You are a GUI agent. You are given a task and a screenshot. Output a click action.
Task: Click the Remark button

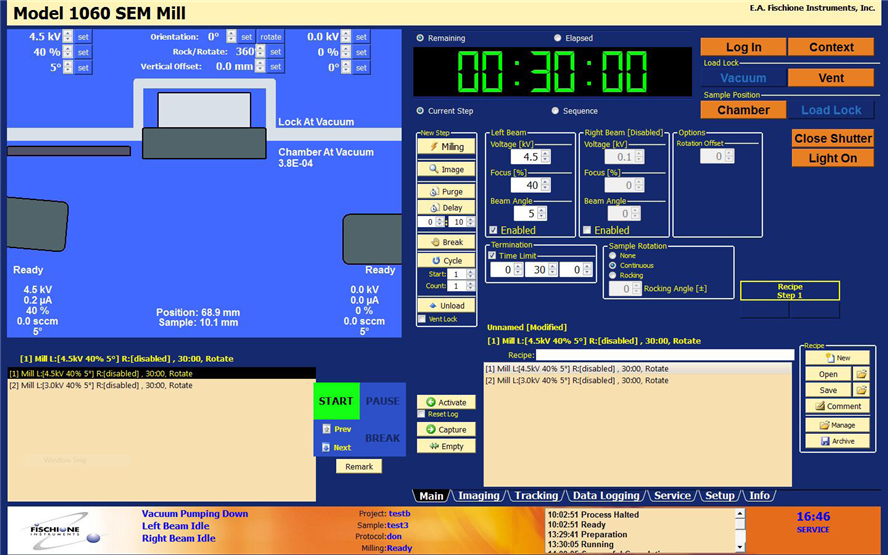click(x=359, y=467)
